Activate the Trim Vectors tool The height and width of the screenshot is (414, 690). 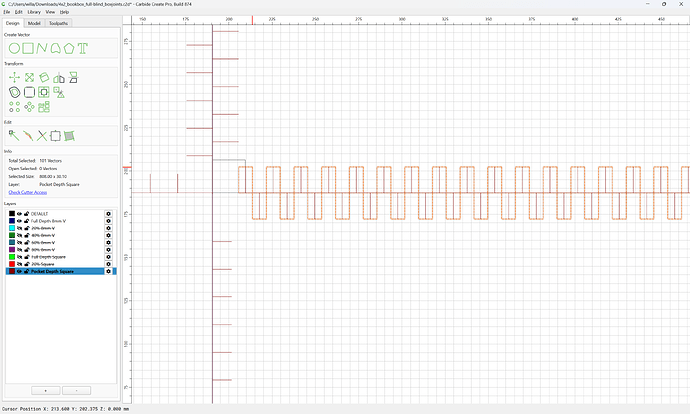coord(42,136)
